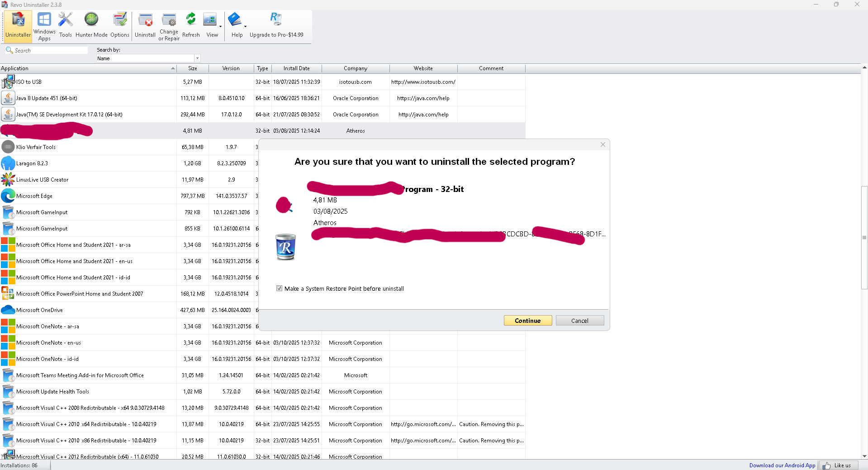
Task: Select the Microsoft OneDrive icon
Action: coord(8,310)
